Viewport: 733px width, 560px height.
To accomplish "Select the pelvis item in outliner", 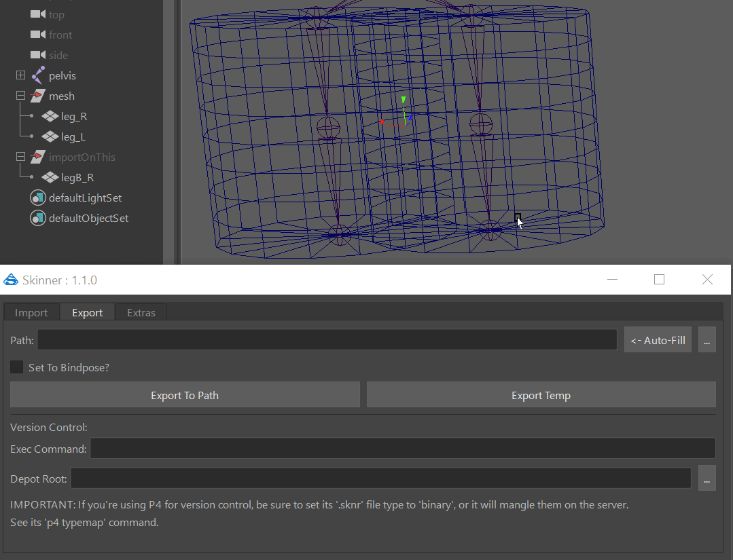I will (x=62, y=75).
